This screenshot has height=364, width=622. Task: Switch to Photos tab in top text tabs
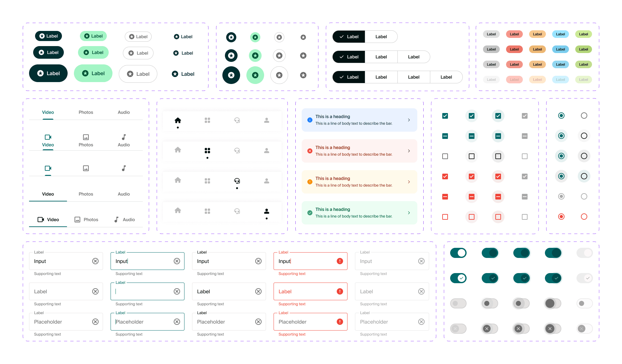(x=86, y=112)
